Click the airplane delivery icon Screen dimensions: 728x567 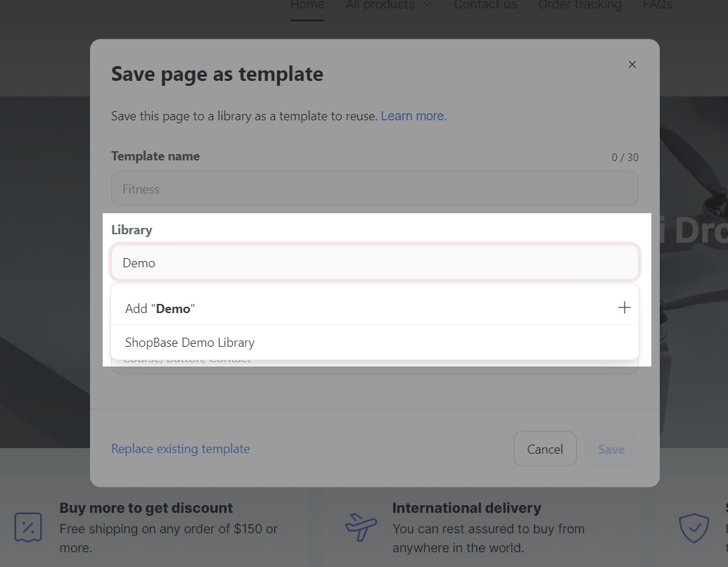tap(361, 527)
